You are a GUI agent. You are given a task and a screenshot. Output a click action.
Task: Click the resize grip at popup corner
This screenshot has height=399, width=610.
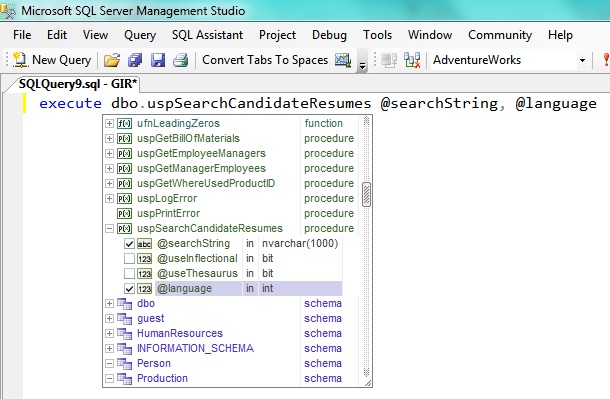pos(368,383)
